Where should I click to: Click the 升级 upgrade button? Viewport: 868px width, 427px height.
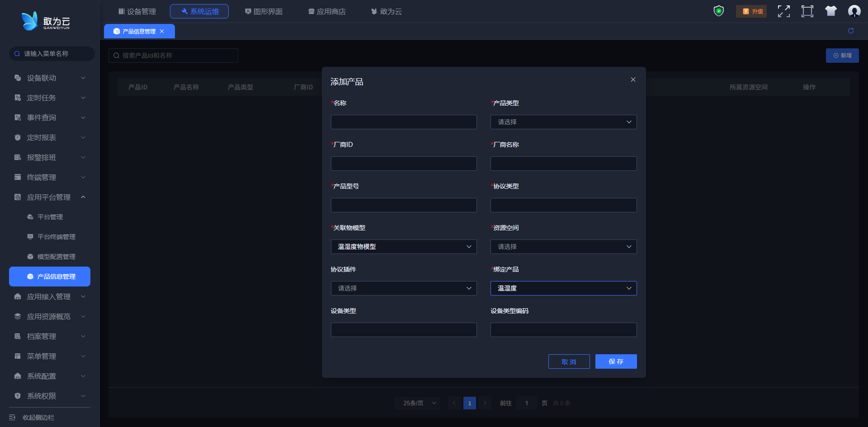(751, 11)
